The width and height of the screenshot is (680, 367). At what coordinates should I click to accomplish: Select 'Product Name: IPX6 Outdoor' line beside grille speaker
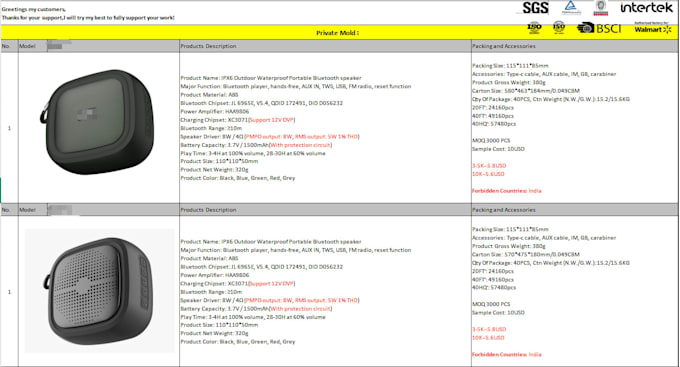point(271,242)
